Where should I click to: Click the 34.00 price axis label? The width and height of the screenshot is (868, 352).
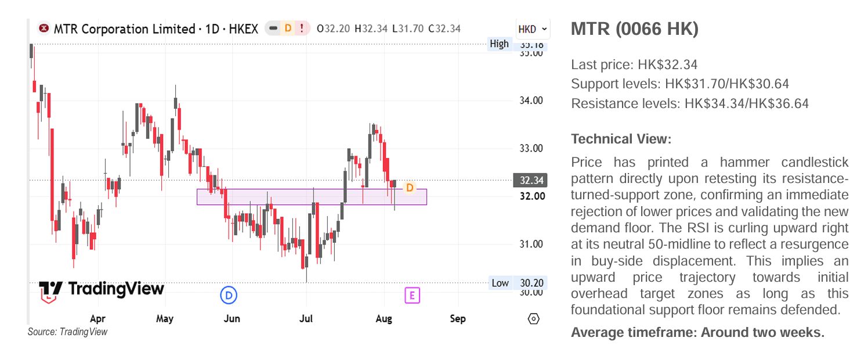[x=531, y=100]
